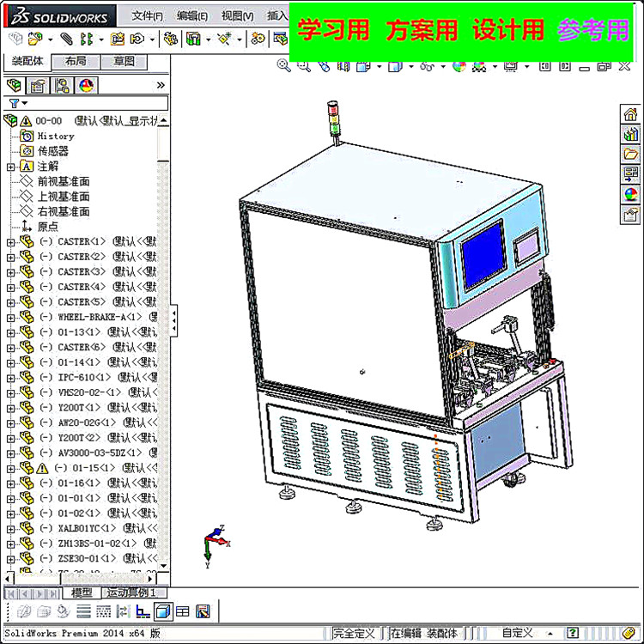Select the 原点 origin item

pos(47,227)
